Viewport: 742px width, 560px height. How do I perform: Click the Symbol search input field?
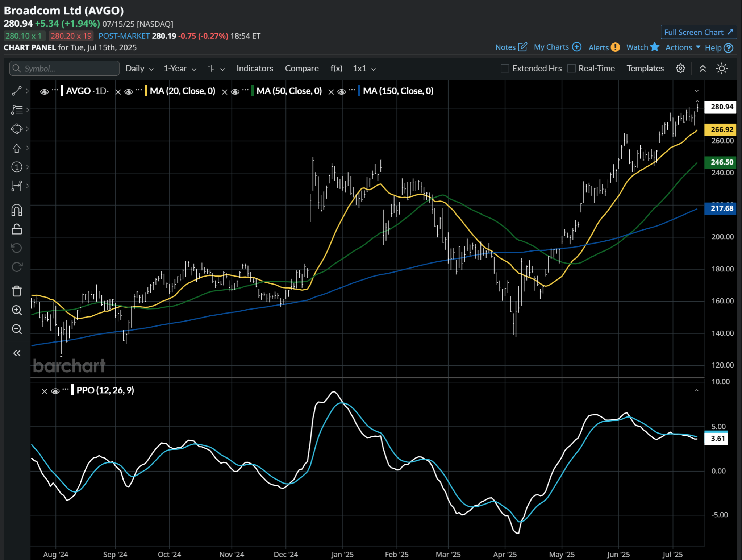click(x=64, y=69)
